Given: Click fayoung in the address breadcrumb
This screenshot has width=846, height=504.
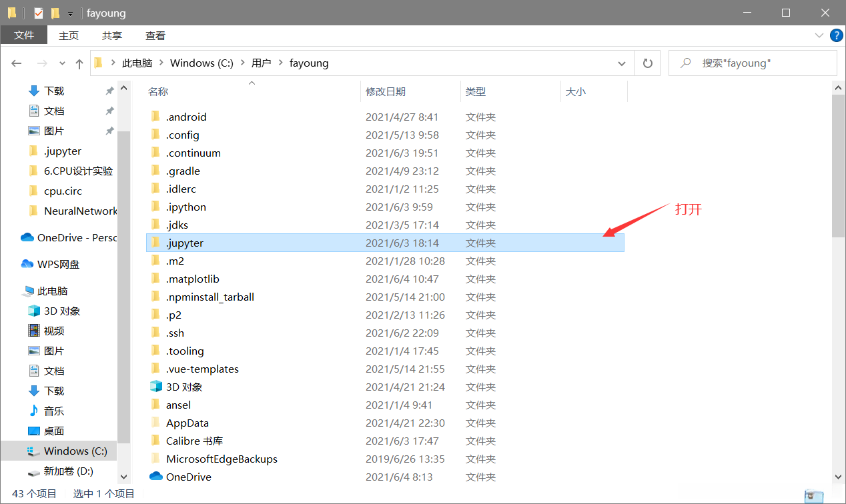Looking at the screenshot, I should 309,63.
